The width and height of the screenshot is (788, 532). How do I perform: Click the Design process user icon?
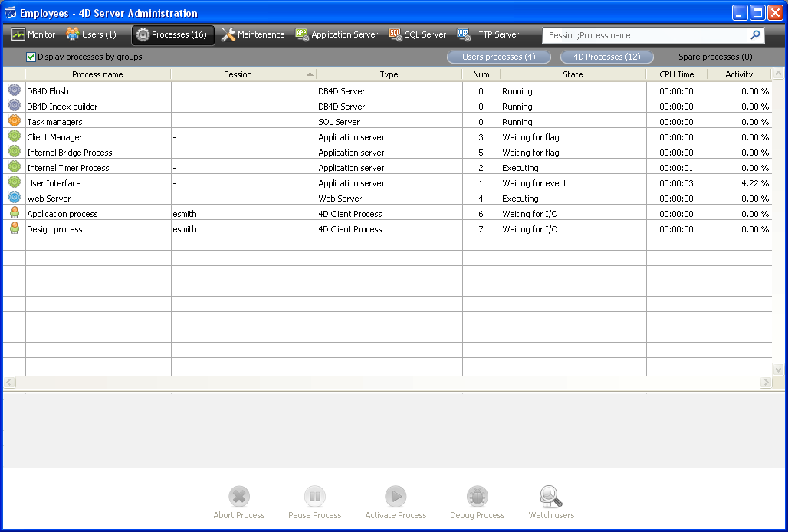tap(15, 228)
